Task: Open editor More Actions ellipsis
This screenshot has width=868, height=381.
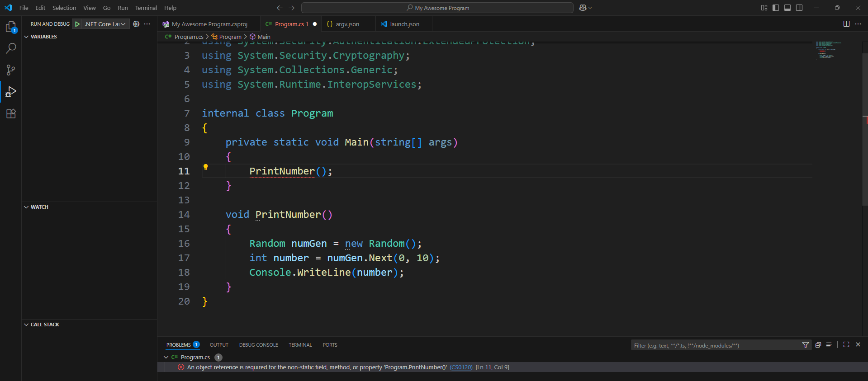Action: (x=858, y=24)
